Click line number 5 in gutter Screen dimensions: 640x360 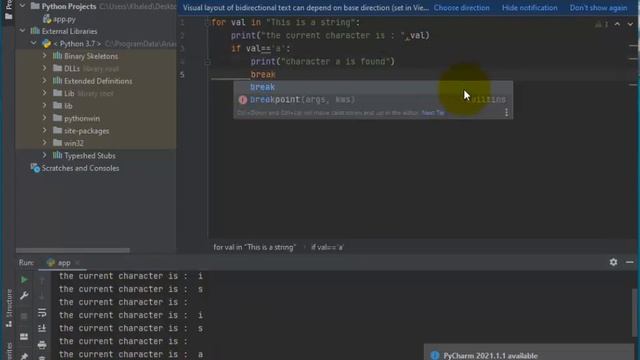[182, 75]
